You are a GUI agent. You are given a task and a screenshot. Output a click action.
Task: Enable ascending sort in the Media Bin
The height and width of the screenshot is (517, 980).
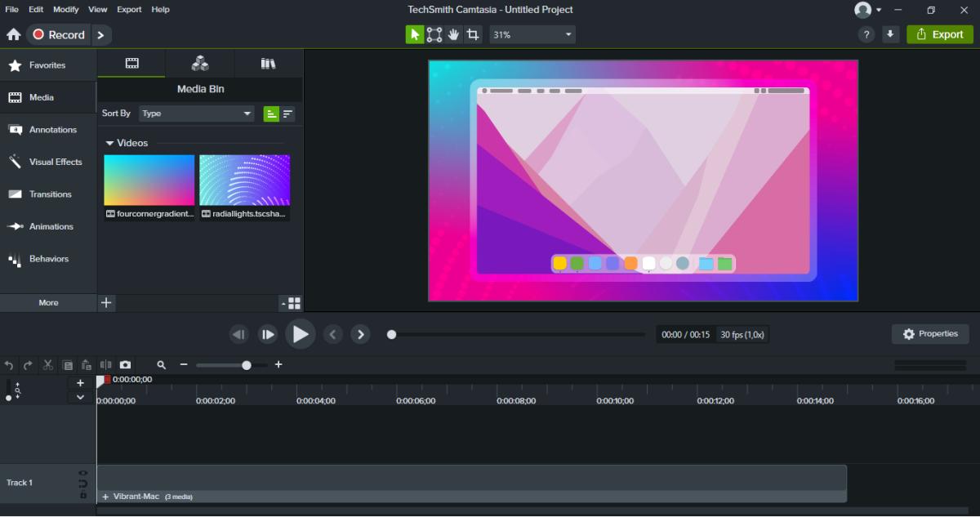(x=270, y=114)
